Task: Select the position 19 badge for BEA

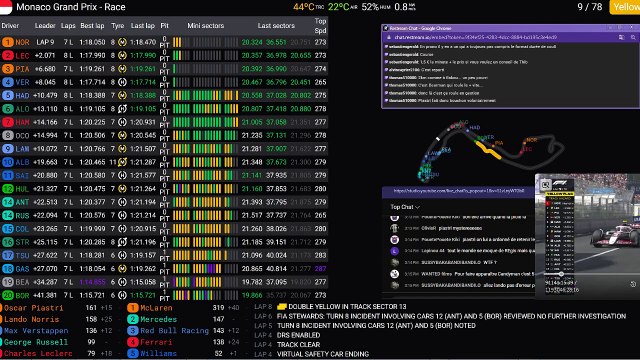Action: tap(8, 282)
